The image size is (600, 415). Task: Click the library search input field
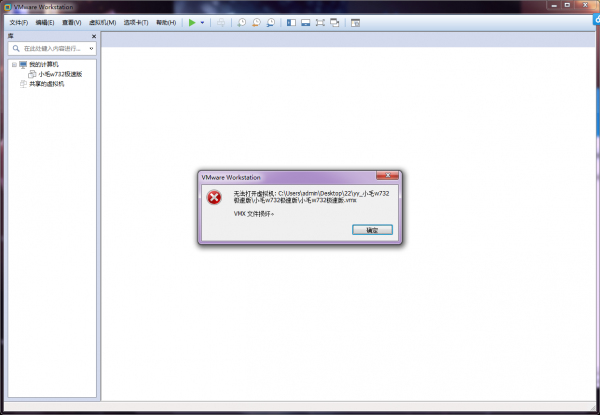(x=52, y=48)
